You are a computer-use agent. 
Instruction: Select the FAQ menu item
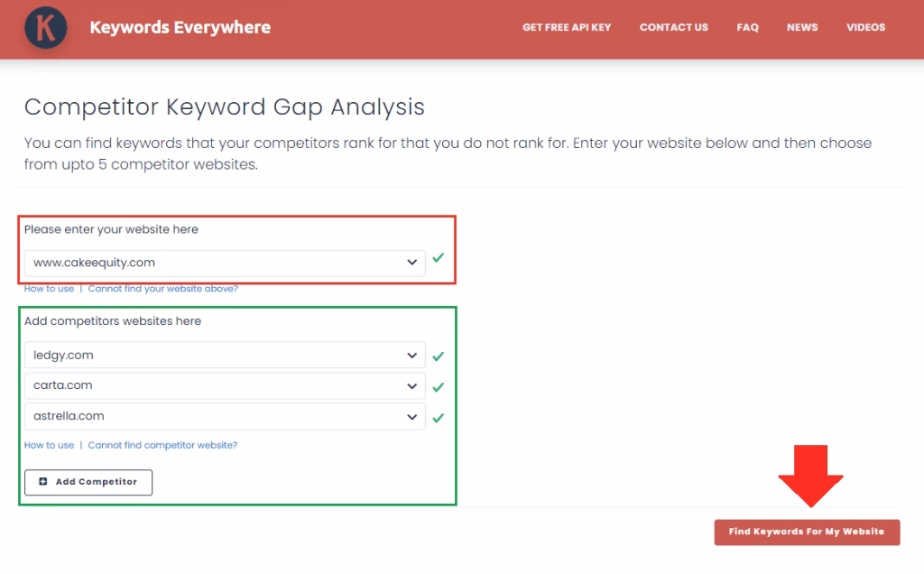click(x=747, y=27)
